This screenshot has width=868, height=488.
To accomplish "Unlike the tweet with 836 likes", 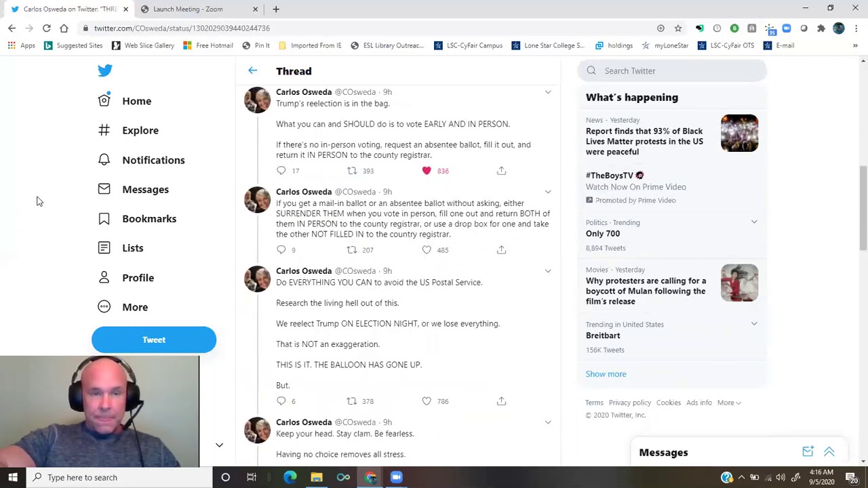I will [427, 171].
